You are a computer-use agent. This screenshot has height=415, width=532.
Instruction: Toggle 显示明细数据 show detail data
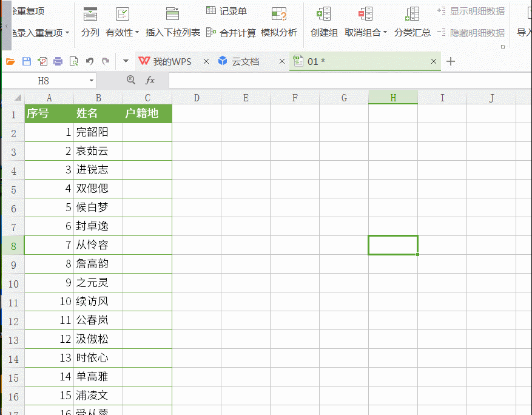479,10
